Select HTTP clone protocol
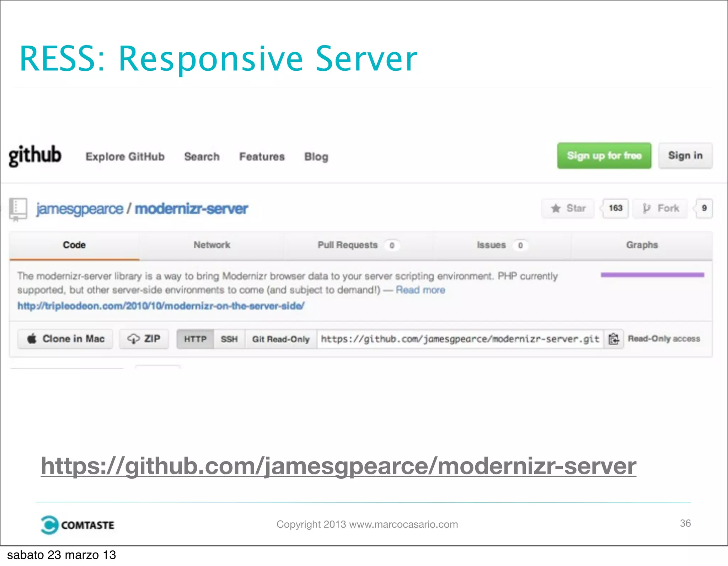Image resolution: width=728 pixels, height=566 pixels. 195,339
